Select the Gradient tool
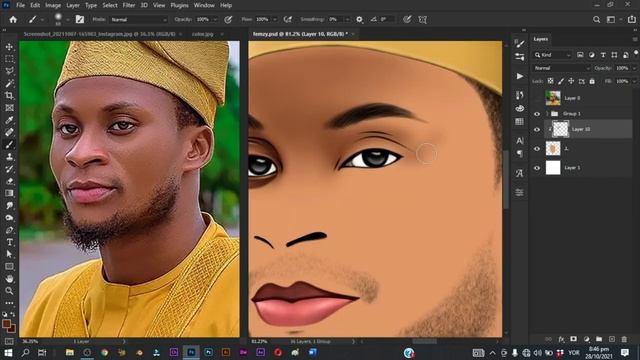The image size is (640, 360). click(9, 193)
